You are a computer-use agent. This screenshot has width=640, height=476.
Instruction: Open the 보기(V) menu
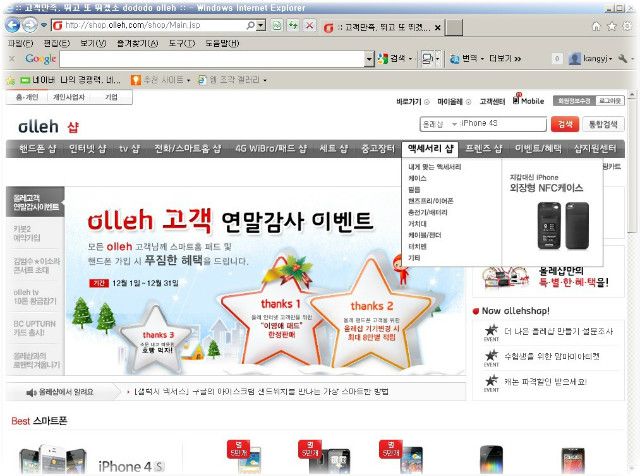coord(93,43)
